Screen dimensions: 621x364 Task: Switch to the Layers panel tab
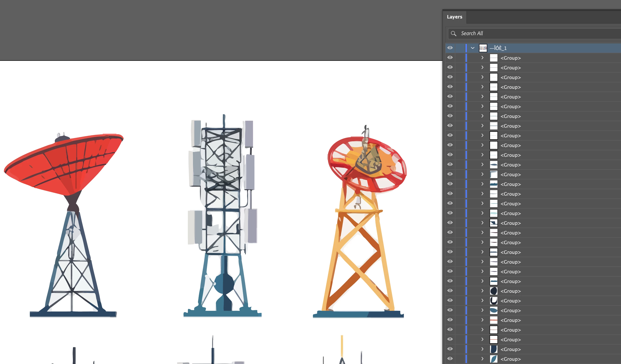[x=454, y=17]
